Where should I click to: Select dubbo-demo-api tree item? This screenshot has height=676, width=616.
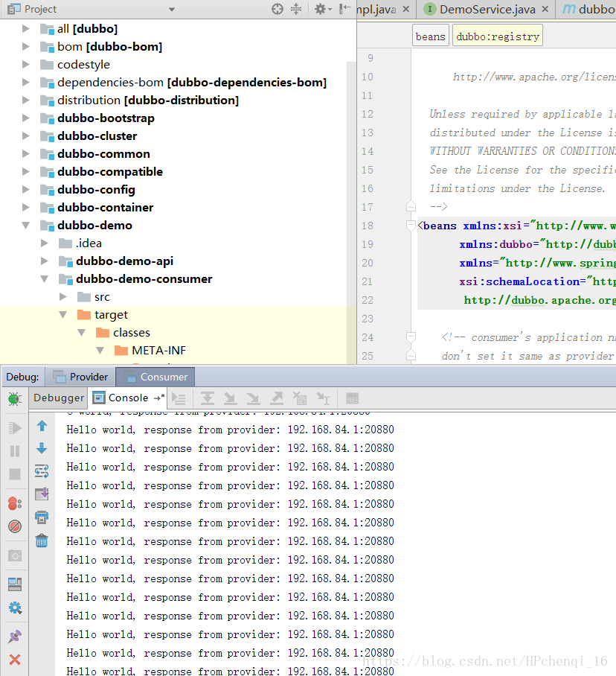click(x=124, y=261)
